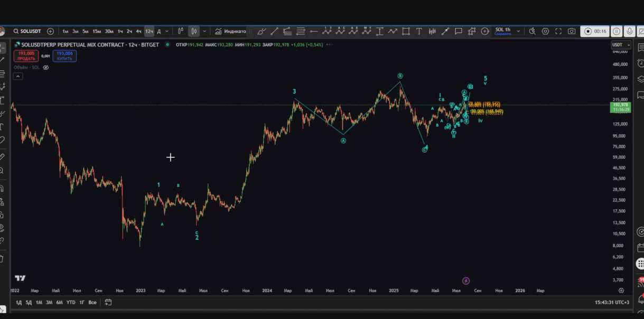Click the red ПРОДАТЬ sell button

pos(26,55)
